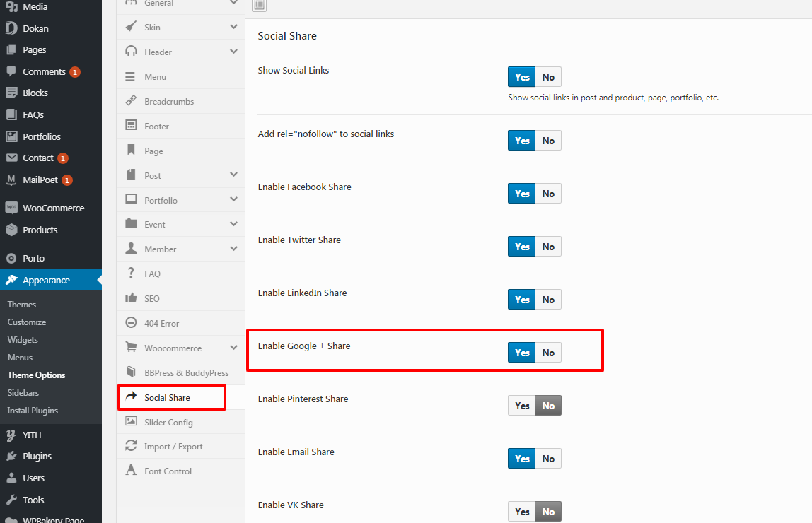
Task: Open the Appearance admin menu
Action: click(x=51, y=281)
